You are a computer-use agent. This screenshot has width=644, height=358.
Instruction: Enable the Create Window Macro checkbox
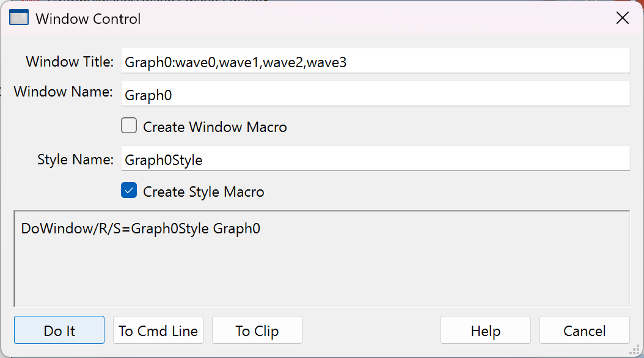point(129,126)
